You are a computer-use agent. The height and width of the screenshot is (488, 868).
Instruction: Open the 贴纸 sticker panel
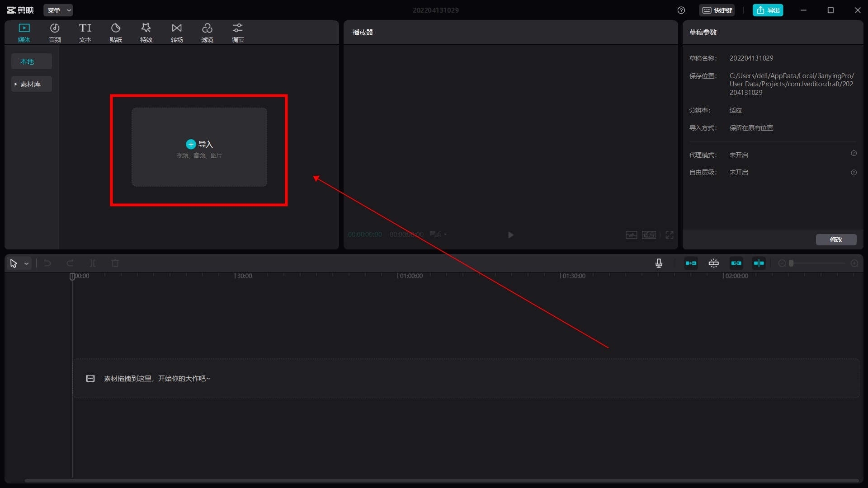click(x=116, y=33)
